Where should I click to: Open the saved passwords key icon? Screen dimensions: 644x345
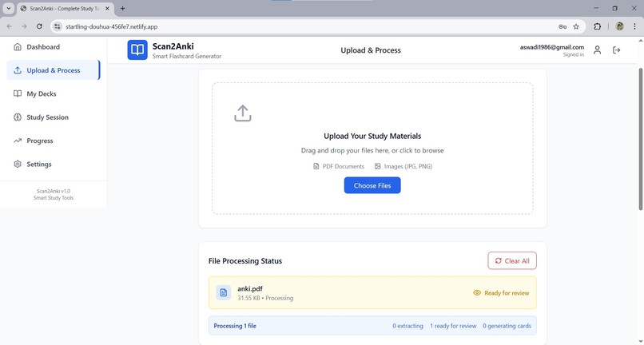coord(563,26)
